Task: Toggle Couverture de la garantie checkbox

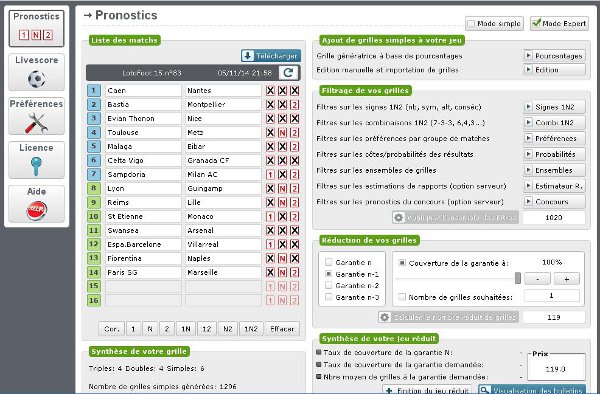Action: (402, 263)
